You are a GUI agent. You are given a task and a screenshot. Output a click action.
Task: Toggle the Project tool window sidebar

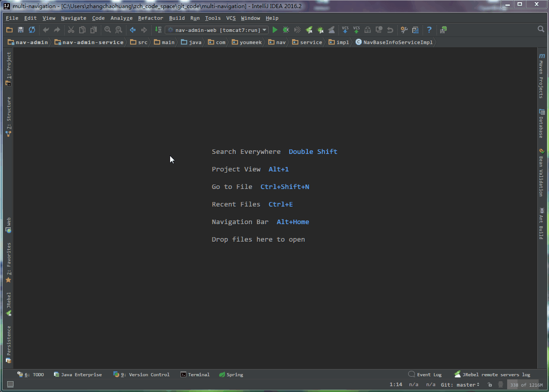coord(9,68)
